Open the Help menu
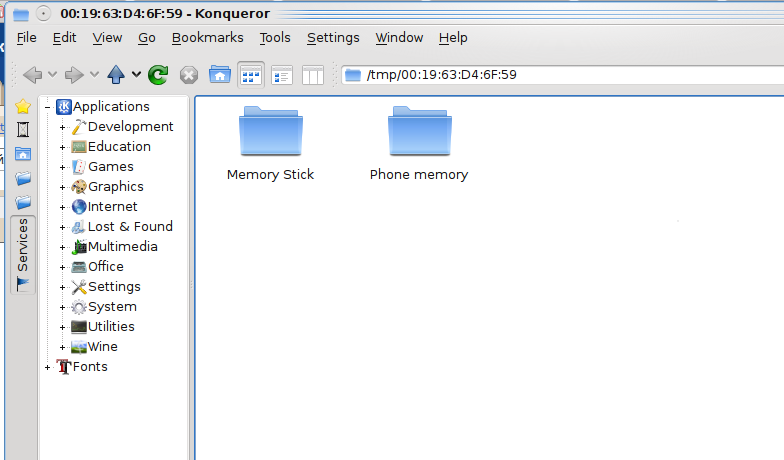The image size is (784, 460). tap(453, 38)
